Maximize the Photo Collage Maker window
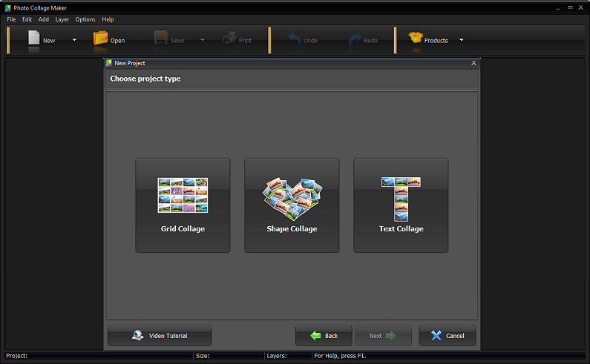590x364 pixels. (x=570, y=7)
